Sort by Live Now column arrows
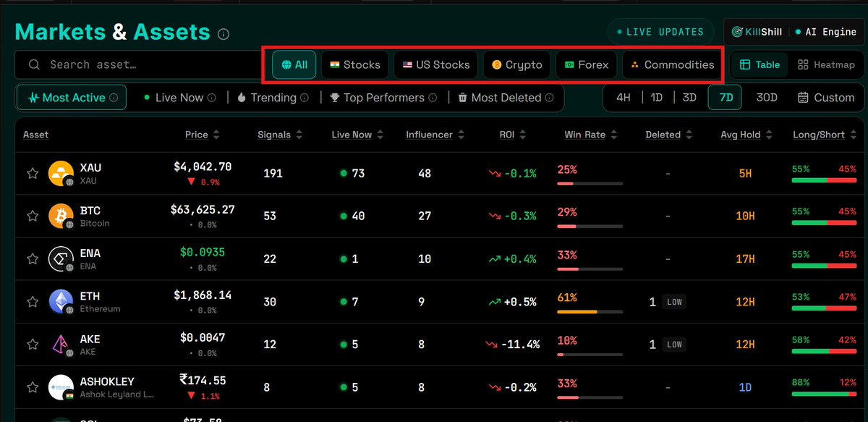Viewport: 868px width, 422px height. click(x=380, y=135)
